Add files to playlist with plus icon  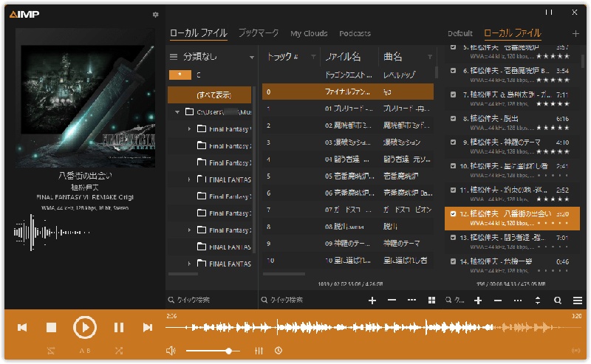tap(478, 301)
